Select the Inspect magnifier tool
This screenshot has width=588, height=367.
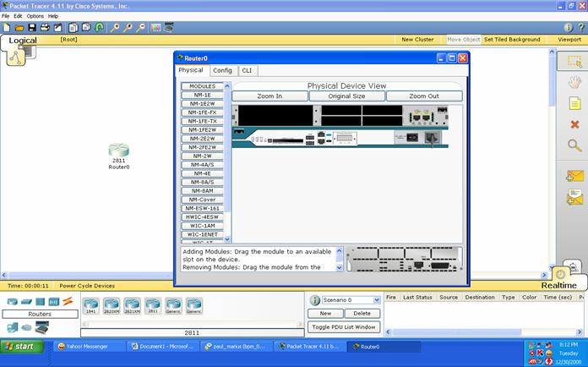coord(574,145)
